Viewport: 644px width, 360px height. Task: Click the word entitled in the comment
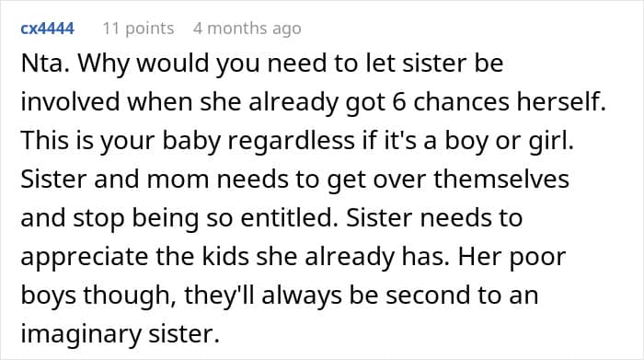[x=289, y=218]
